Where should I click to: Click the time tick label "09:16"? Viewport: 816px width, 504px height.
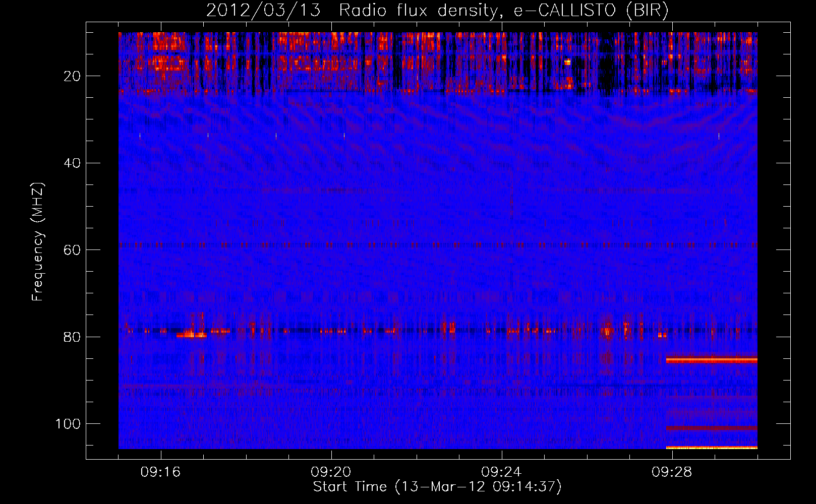coord(161,472)
